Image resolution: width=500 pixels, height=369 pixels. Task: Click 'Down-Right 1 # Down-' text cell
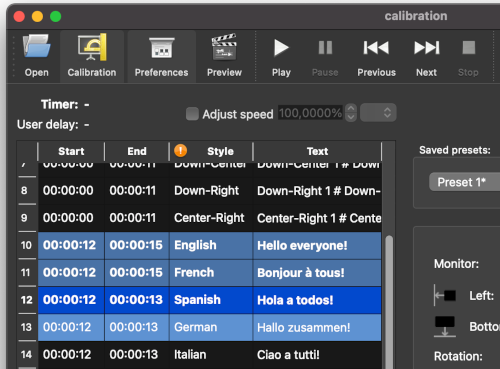pyautogui.click(x=317, y=191)
